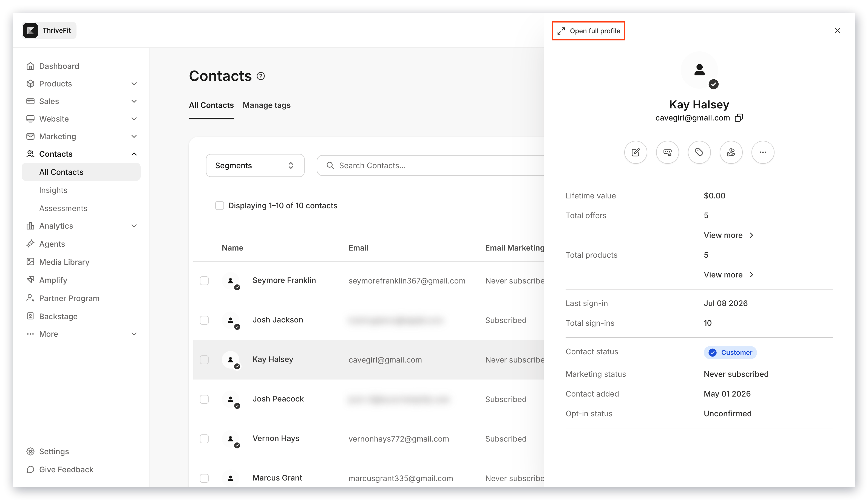Expand the Analytics menu chevron
Viewport: 868px width, 500px height.
pos(134,226)
